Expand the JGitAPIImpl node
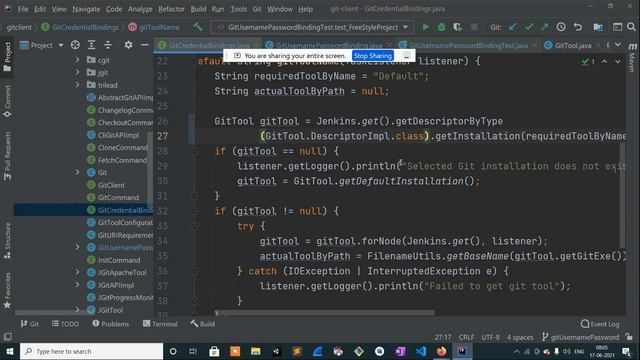Screen dimensions: 640x360 click(x=77, y=285)
